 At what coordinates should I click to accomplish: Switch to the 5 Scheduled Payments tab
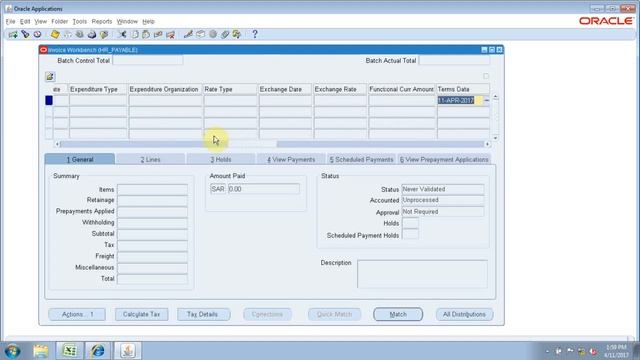point(361,160)
